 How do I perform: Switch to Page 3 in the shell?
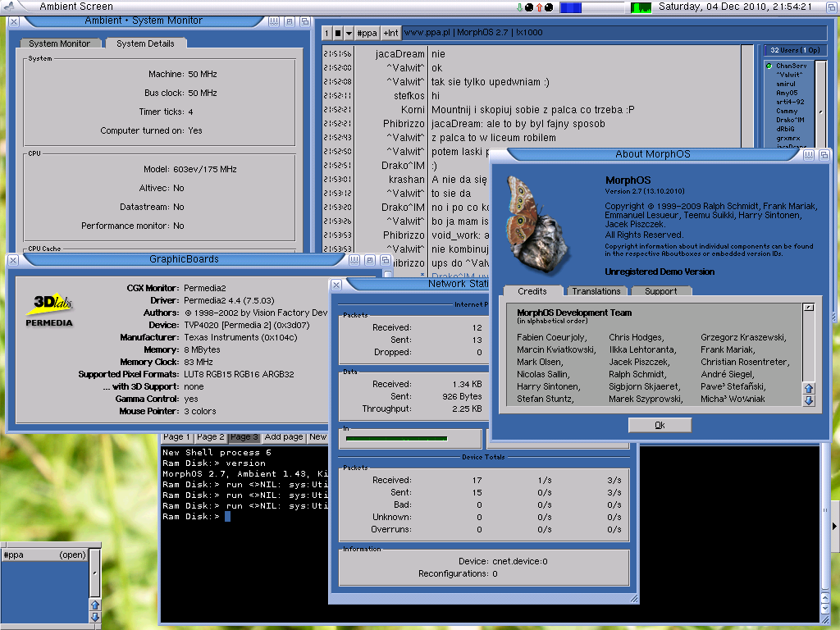coord(244,437)
